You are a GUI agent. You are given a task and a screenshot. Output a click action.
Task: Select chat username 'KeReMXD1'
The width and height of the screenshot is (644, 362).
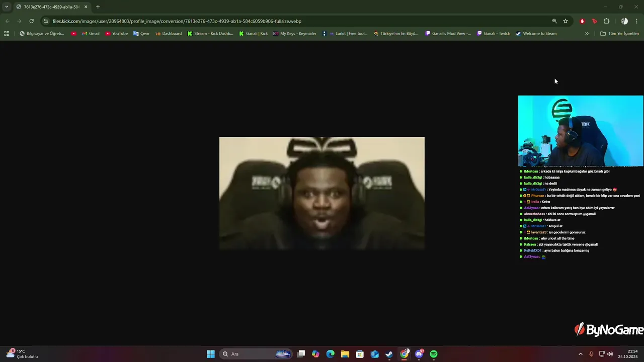(x=533, y=250)
